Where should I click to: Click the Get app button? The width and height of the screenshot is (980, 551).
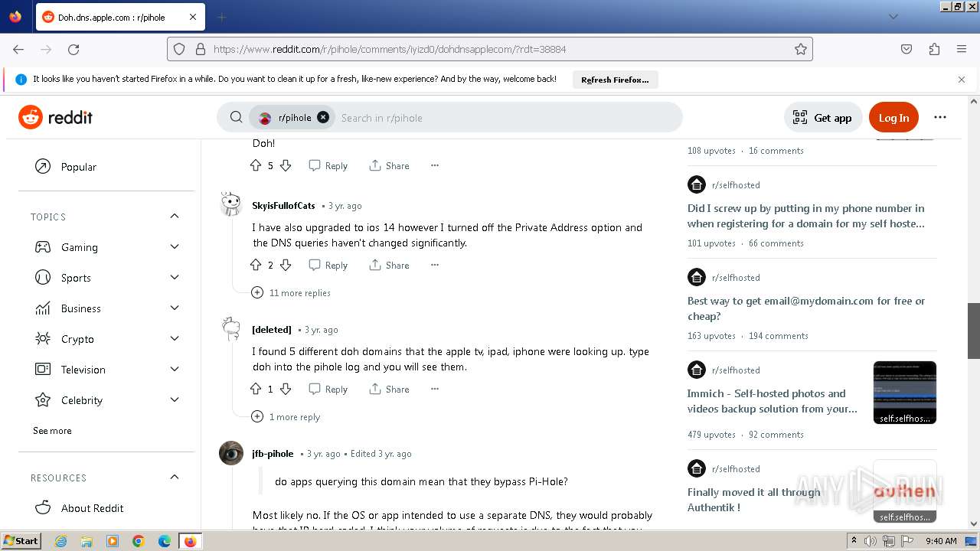tap(822, 117)
